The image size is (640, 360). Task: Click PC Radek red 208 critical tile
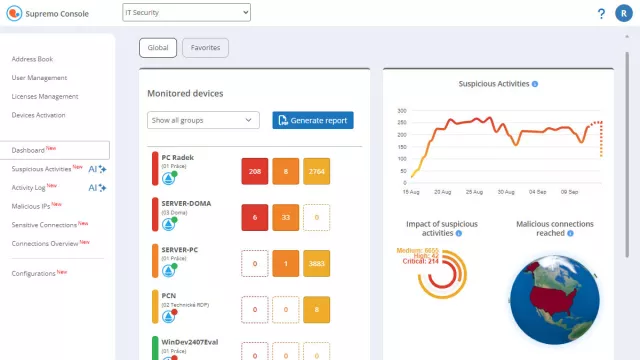tap(255, 171)
